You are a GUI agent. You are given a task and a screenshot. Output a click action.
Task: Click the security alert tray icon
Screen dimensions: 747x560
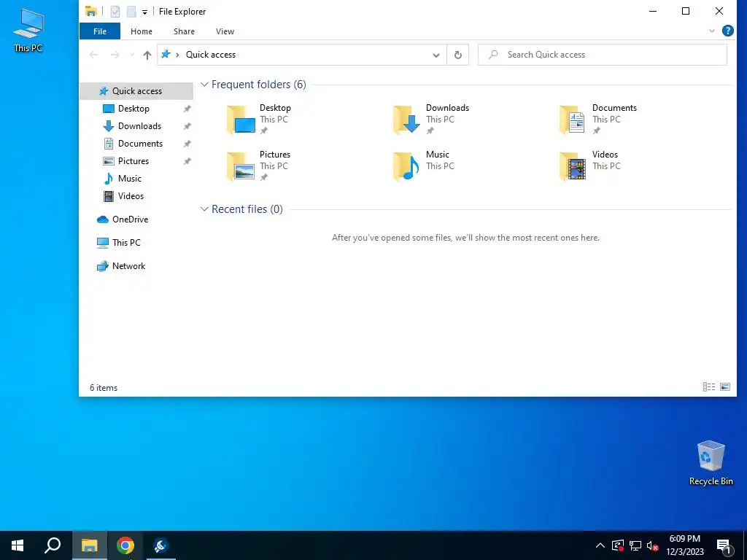pyautogui.click(x=617, y=545)
